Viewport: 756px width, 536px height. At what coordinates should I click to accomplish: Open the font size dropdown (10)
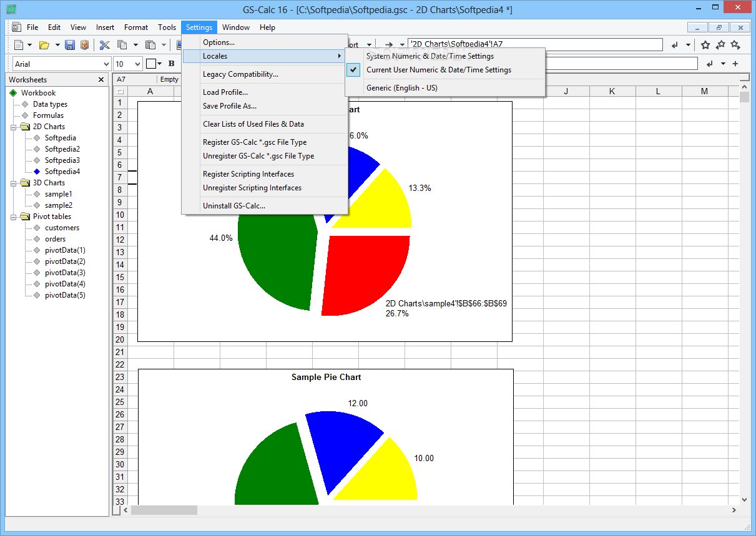click(137, 64)
